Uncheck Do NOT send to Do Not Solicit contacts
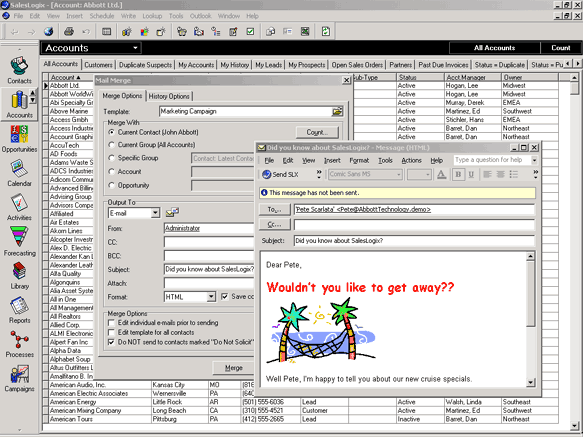This screenshot has width=583, height=437. [111, 342]
